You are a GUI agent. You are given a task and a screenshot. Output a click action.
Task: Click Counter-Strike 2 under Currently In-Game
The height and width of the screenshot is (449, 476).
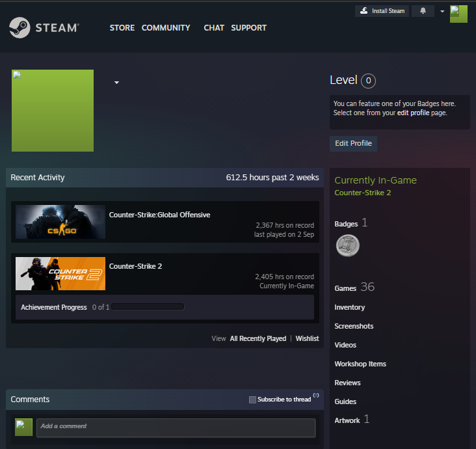pos(362,193)
